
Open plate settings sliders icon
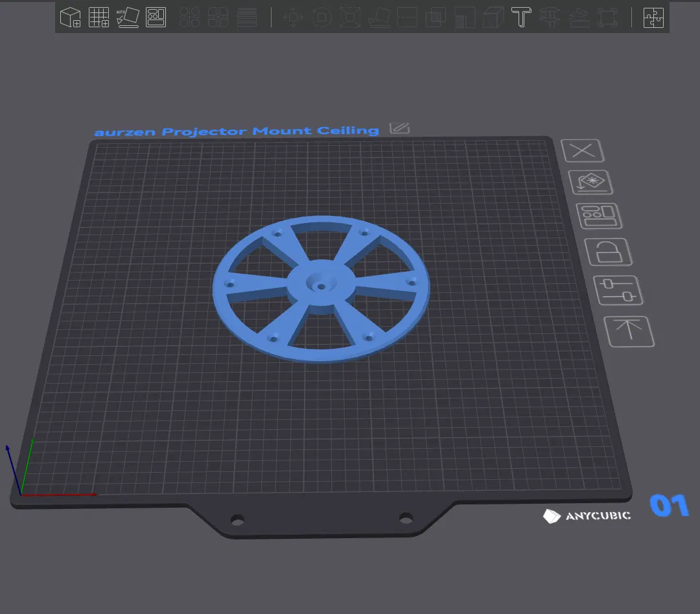coord(618,290)
